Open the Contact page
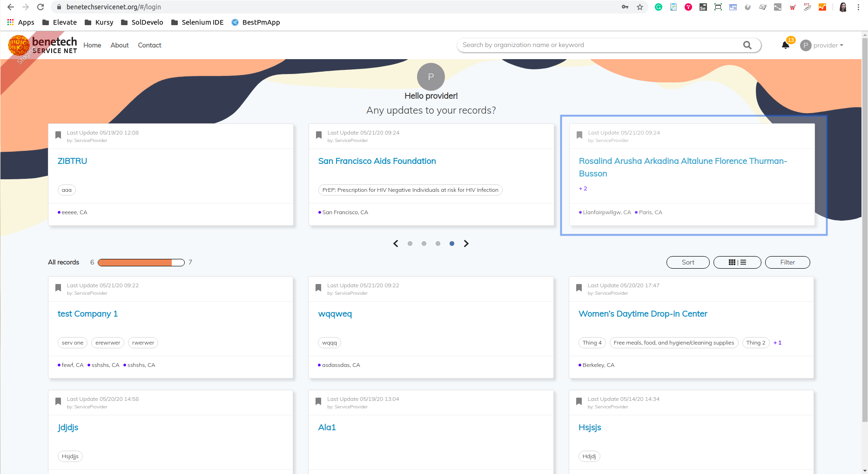Image resolution: width=868 pixels, height=474 pixels. (x=149, y=45)
